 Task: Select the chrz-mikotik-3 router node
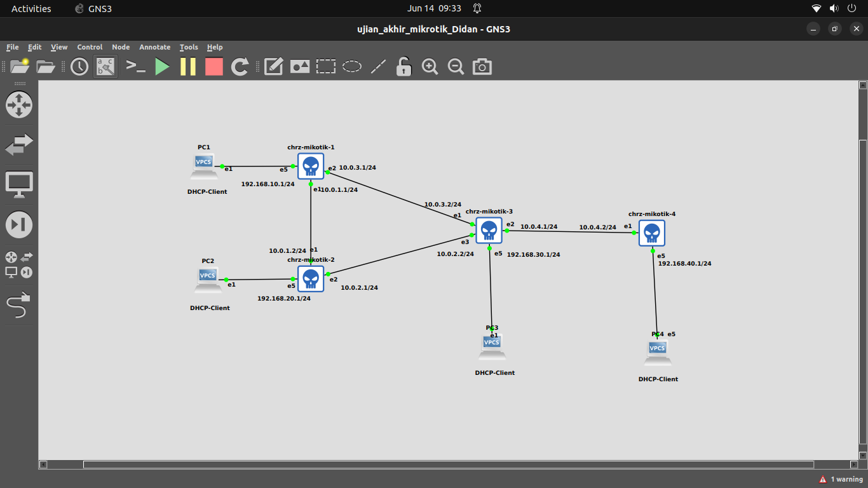point(489,230)
